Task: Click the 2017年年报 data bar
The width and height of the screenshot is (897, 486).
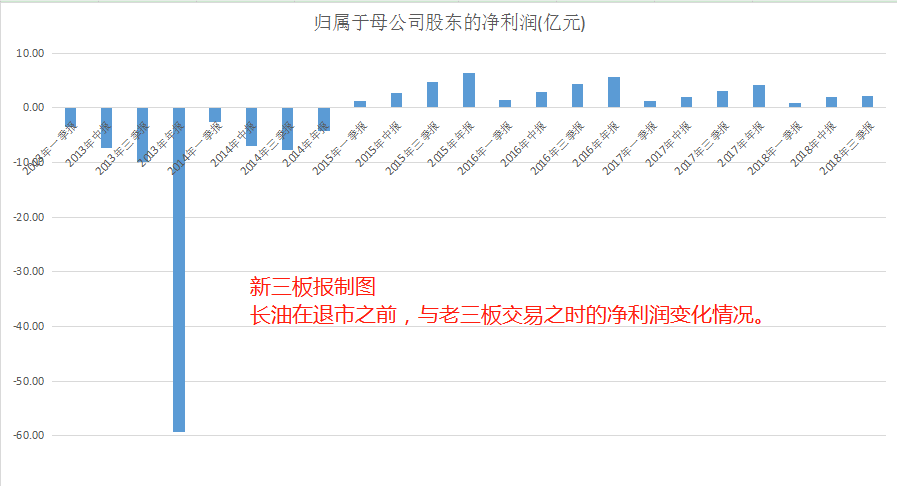Action: point(758,96)
